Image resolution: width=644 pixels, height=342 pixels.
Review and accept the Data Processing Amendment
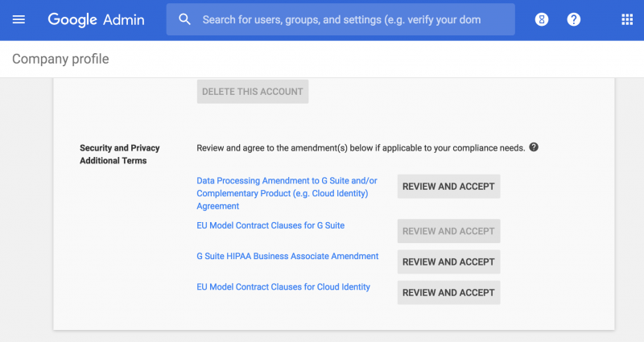[x=448, y=187]
